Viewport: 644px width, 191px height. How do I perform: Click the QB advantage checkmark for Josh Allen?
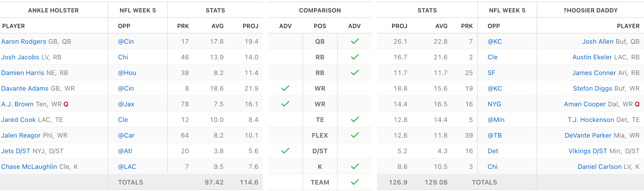point(355,41)
